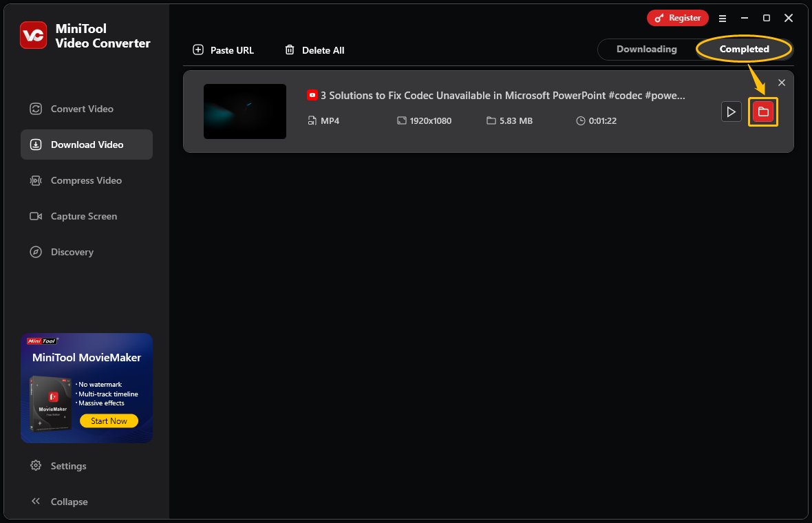
Task: Play the downloaded video
Action: [x=731, y=112]
